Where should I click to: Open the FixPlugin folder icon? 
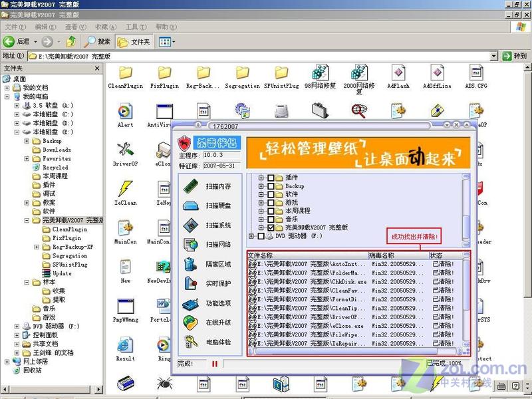click(164, 72)
